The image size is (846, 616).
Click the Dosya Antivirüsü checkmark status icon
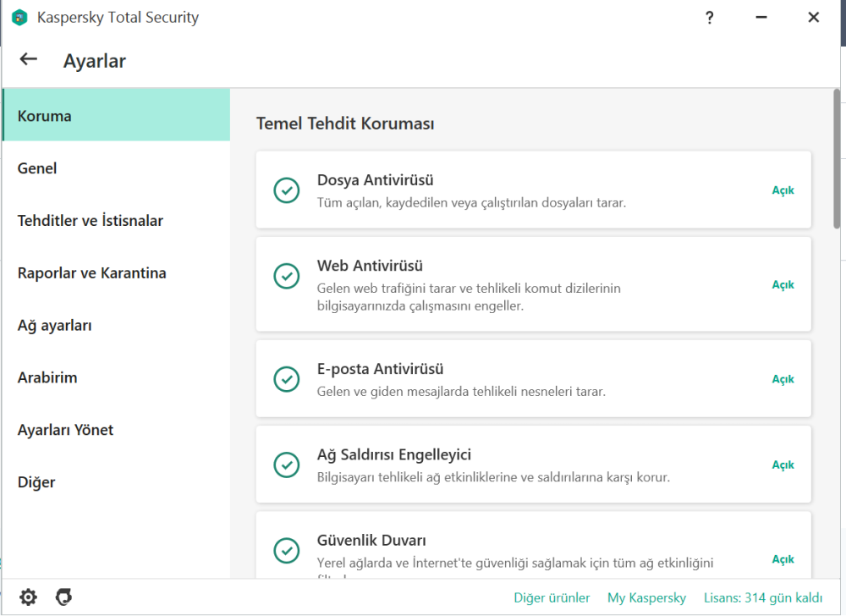(287, 190)
